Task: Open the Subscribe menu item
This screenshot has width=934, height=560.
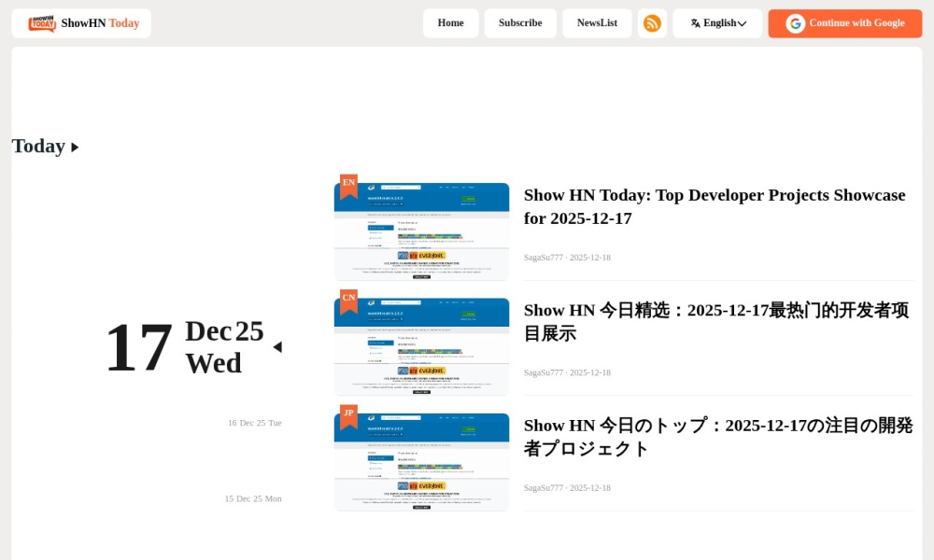Action: (x=520, y=23)
